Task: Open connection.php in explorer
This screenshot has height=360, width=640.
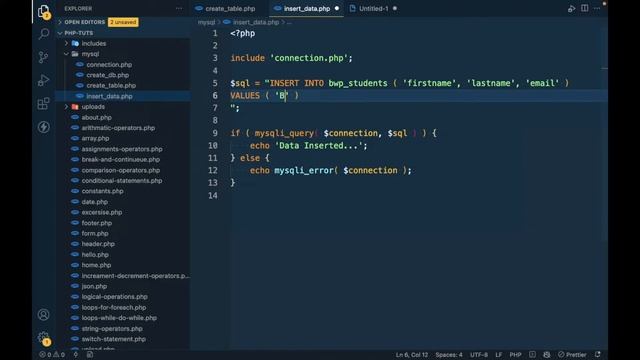Action: pyautogui.click(x=109, y=64)
